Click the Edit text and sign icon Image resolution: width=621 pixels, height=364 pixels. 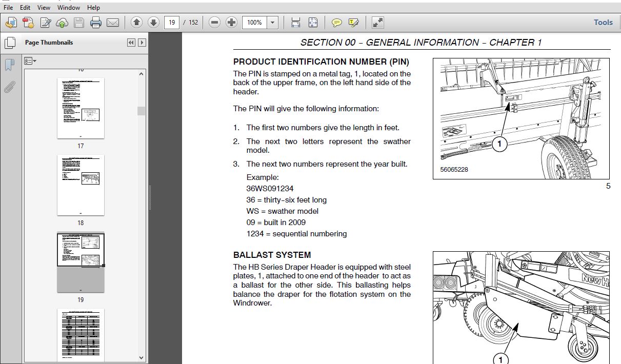click(x=46, y=23)
